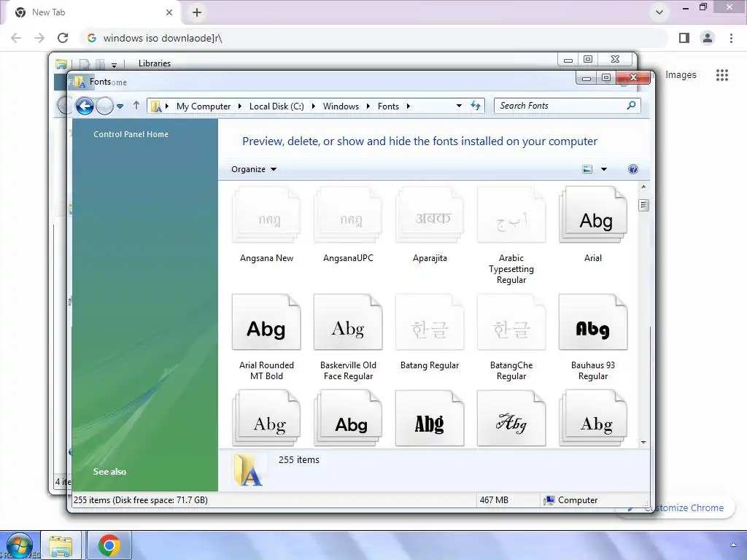Screen dimensions: 747x560
Task: Show hidden system tray icons
Action: pos(733,545)
